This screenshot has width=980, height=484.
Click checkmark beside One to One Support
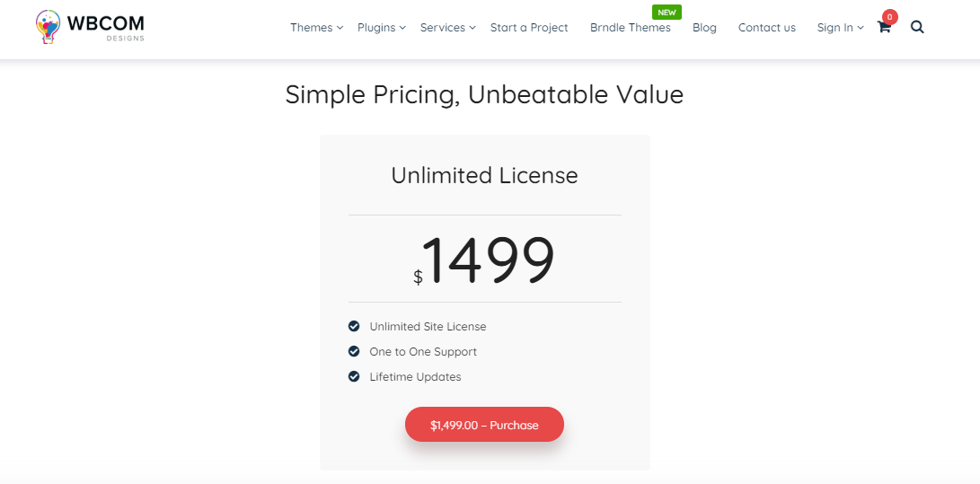[x=354, y=351]
